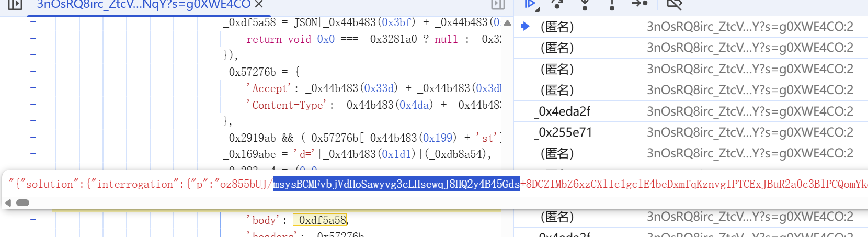Image resolution: width=868 pixels, height=237 pixels.
Task: Click the single Step debugger icon
Action: 639,4
